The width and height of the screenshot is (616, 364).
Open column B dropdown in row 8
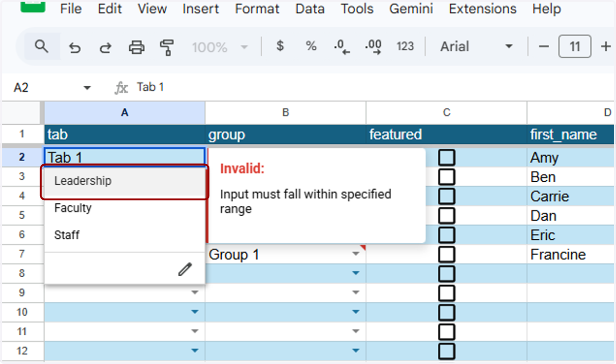(356, 274)
